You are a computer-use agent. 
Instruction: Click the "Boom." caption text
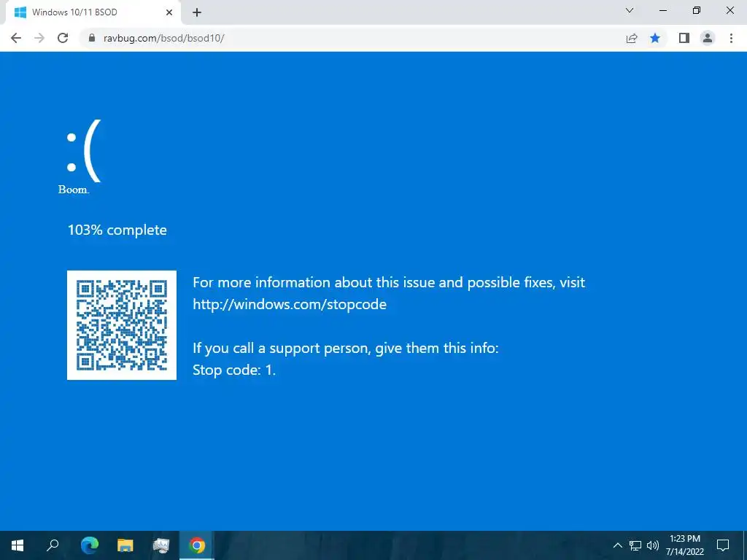pyautogui.click(x=74, y=190)
